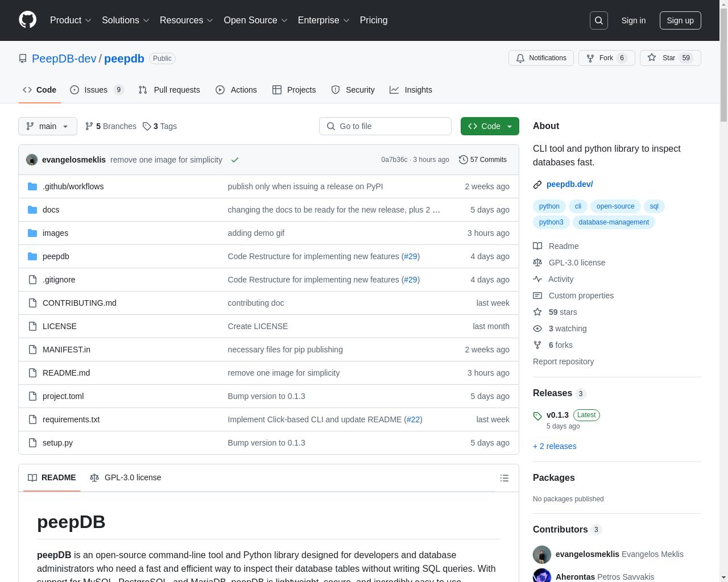Select the GPL-3.0 license tab in README panel
Image resolution: width=728 pixels, height=582 pixels.
point(126,477)
